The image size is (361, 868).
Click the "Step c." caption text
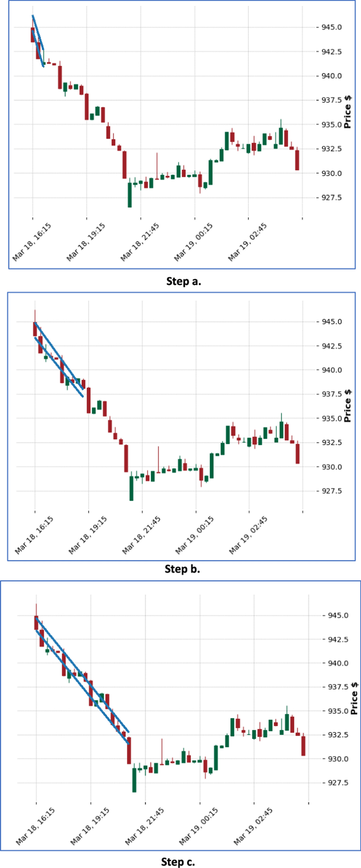click(178, 861)
